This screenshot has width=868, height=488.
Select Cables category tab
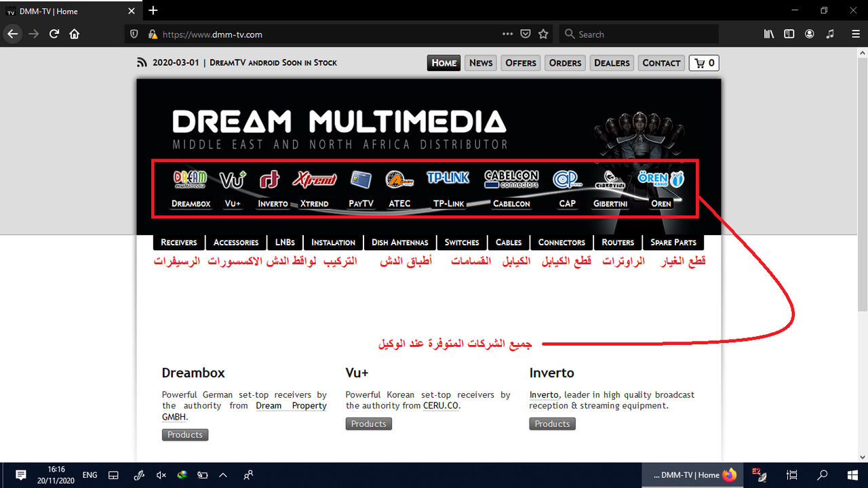(x=509, y=243)
